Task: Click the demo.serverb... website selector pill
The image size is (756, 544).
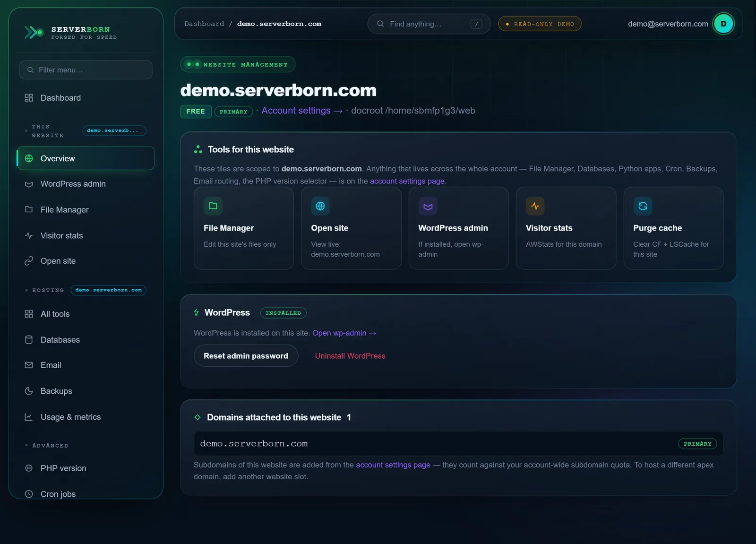Action: pos(114,130)
